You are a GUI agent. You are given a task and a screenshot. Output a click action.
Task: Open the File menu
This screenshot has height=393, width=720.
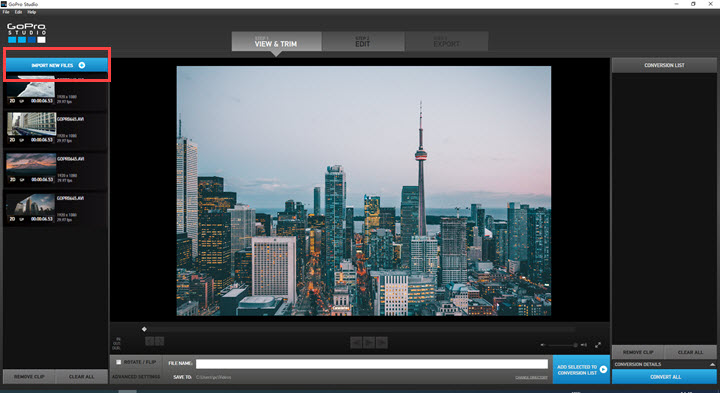[6, 12]
